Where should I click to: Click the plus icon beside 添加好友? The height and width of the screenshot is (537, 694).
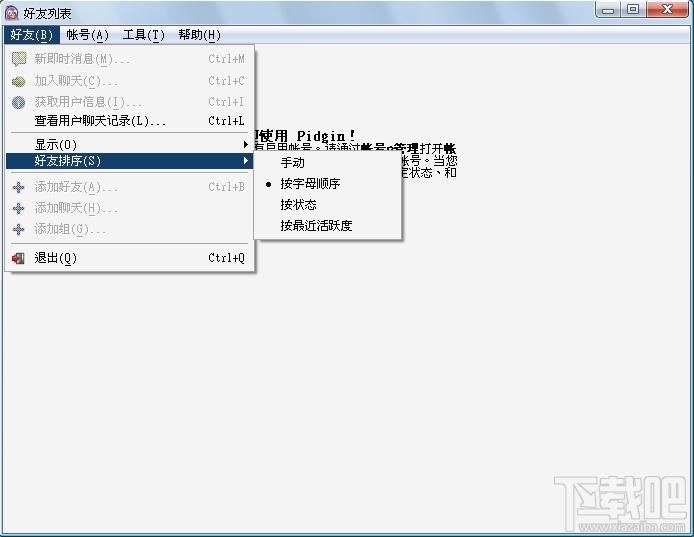click(19, 187)
